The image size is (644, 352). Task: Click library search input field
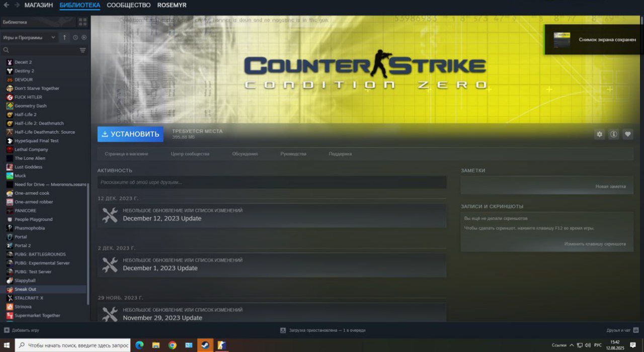pyautogui.click(x=44, y=50)
